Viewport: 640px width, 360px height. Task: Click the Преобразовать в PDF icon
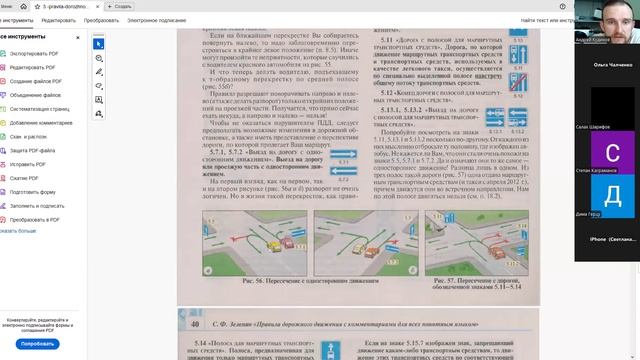(3, 220)
